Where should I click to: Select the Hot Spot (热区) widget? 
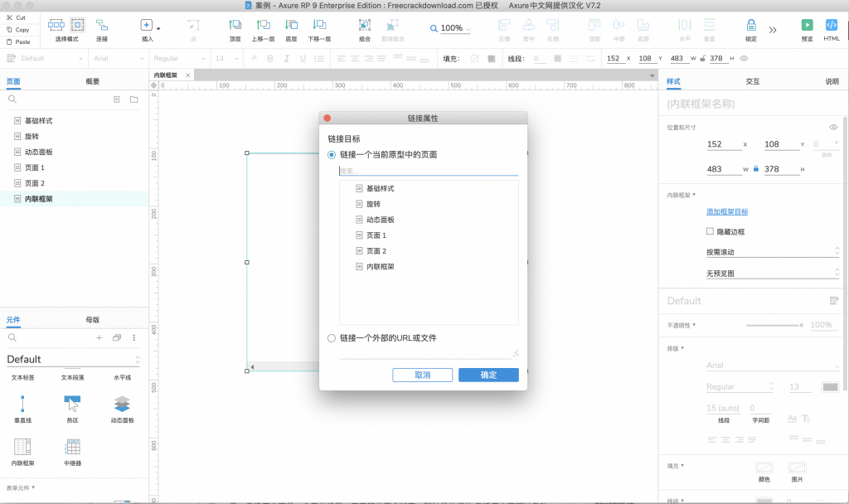(x=72, y=404)
